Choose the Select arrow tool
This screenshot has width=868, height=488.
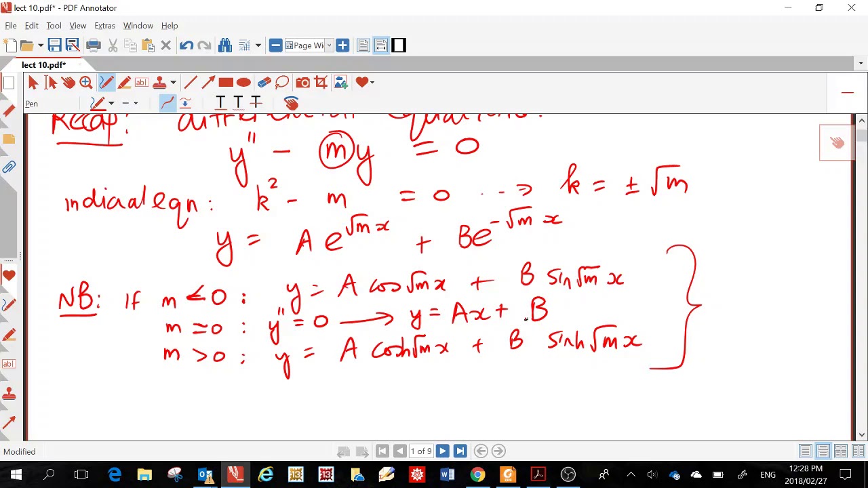[33, 83]
